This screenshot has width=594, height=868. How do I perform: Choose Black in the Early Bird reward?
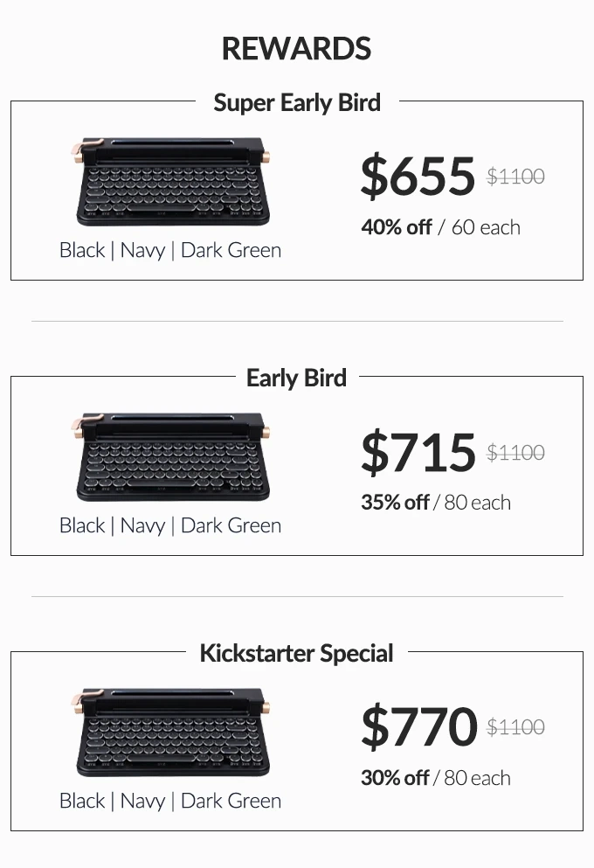coord(82,525)
